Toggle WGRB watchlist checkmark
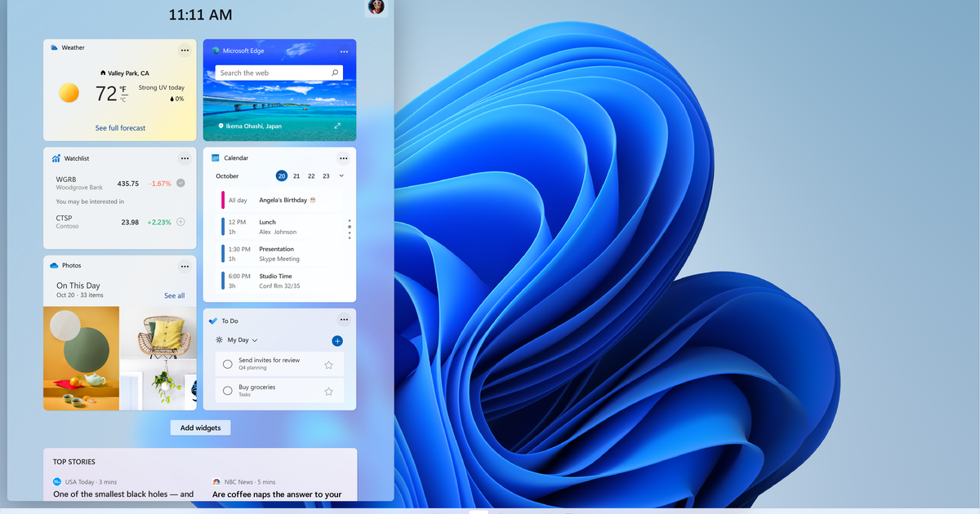Viewport: 980px width, 514px height. [x=180, y=183]
